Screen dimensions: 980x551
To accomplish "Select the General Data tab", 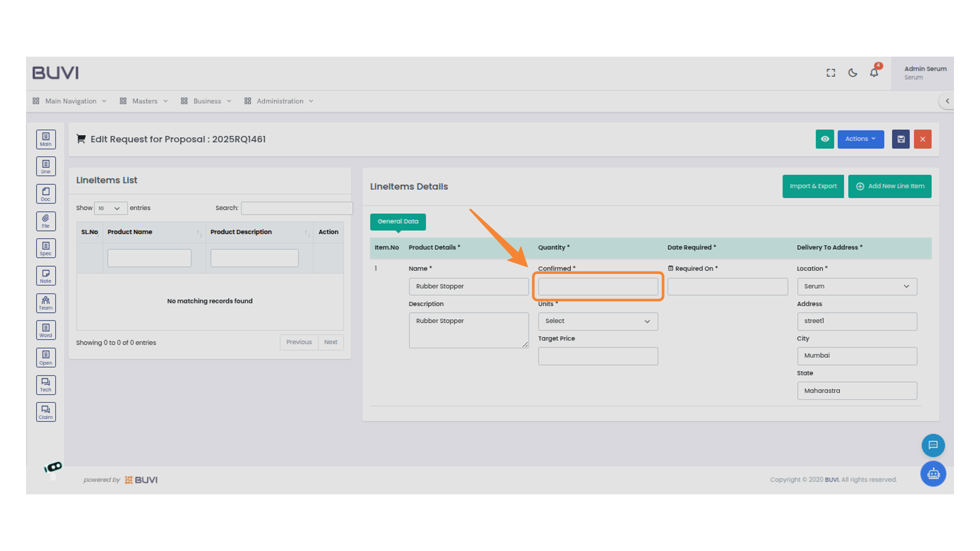I will (x=398, y=221).
